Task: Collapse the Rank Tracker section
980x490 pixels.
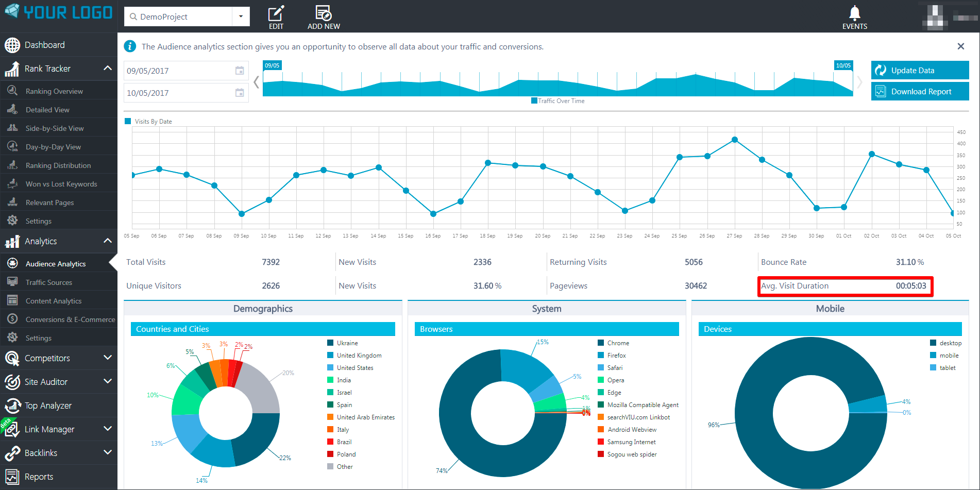Action: (x=108, y=68)
